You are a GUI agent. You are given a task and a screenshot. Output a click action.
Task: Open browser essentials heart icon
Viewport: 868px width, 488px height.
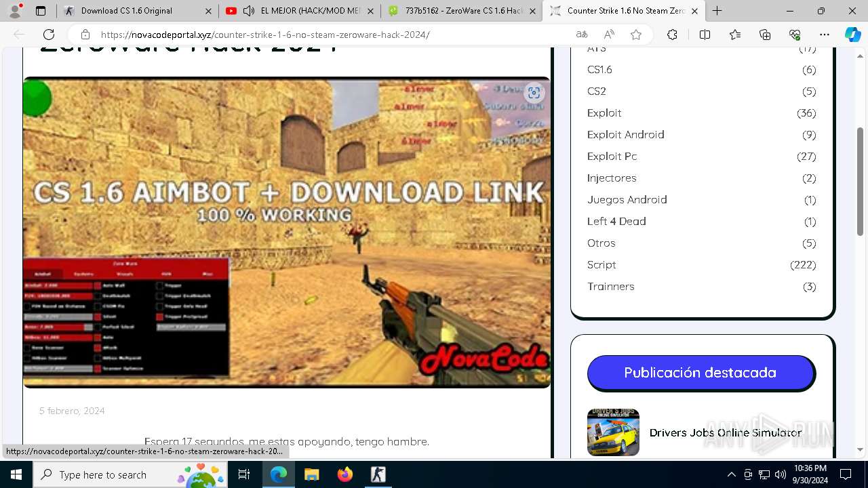coord(795,35)
